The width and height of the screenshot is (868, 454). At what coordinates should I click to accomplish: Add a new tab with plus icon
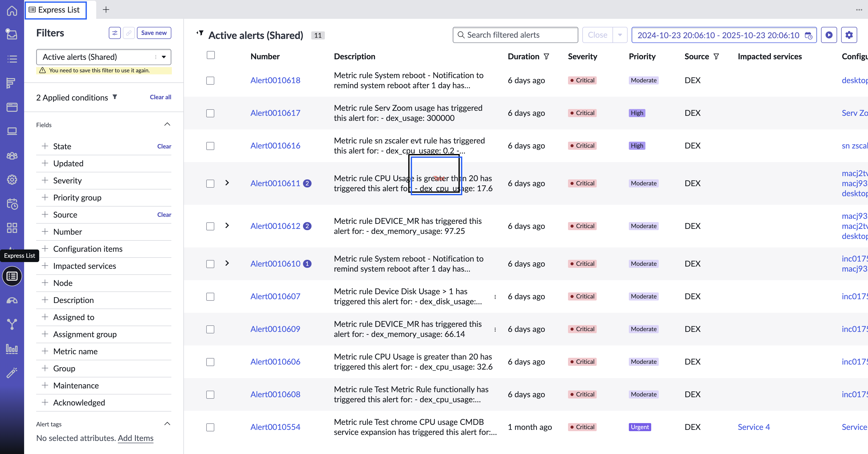click(106, 10)
